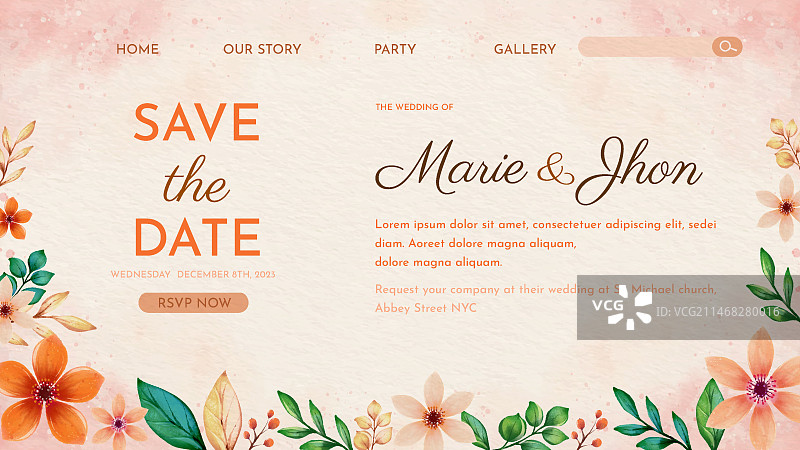
Task: Click THE WEDDING OF caption
Action: click(x=414, y=107)
